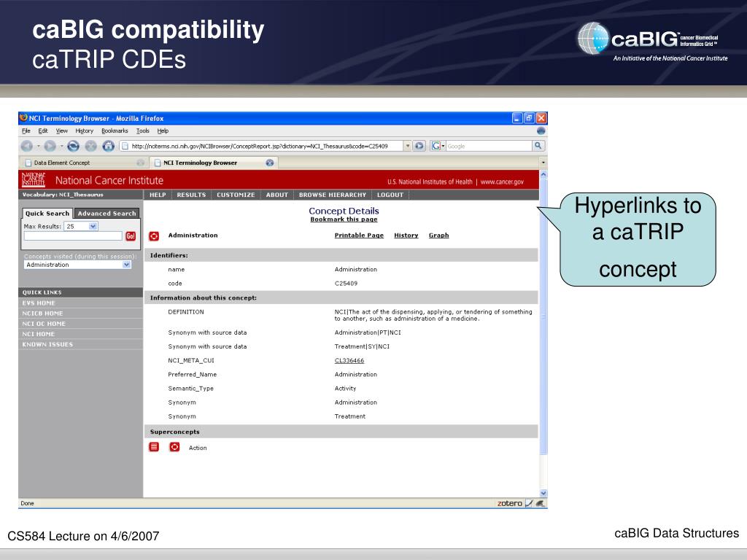The height and width of the screenshot is (560, 747).
Task: Go to NCI OC HOME quick link
Action: click(44, 324)
